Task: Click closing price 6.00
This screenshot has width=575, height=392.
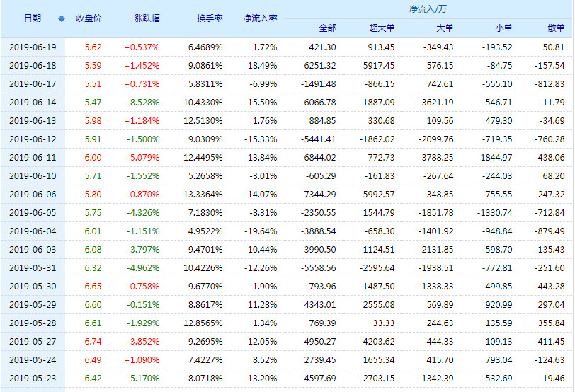Action: click(x=93, y=158)
